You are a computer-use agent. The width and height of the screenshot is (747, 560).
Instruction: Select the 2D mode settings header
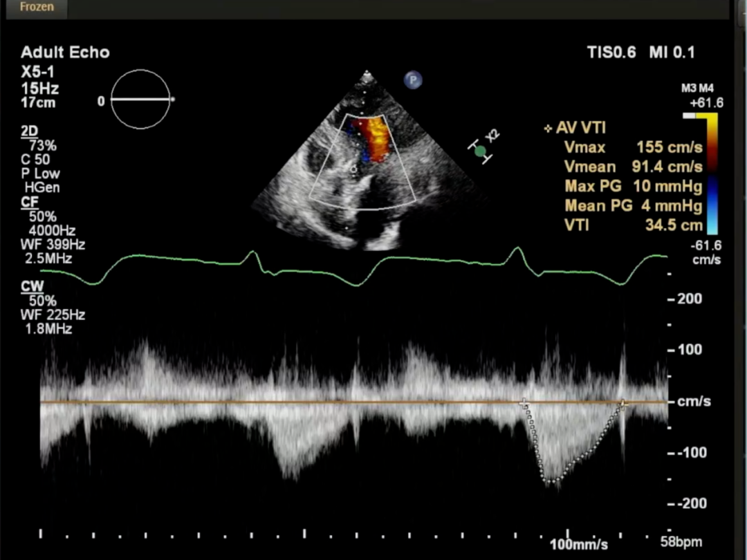click(x=30, y=132)
